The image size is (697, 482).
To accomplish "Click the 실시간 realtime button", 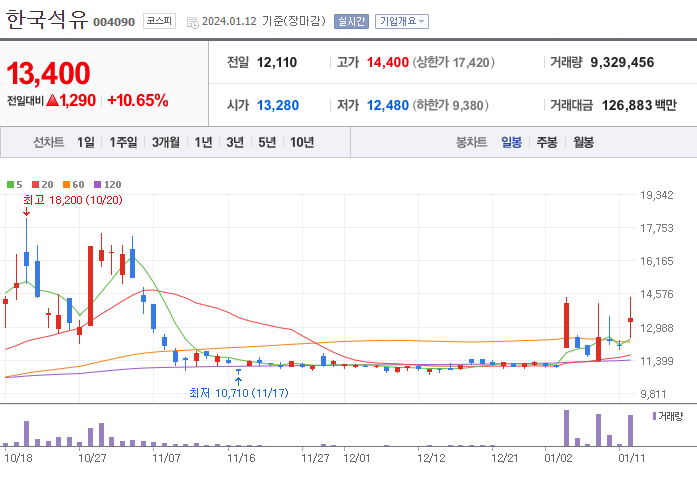I will pyautogui.click(x=351, y=21).
